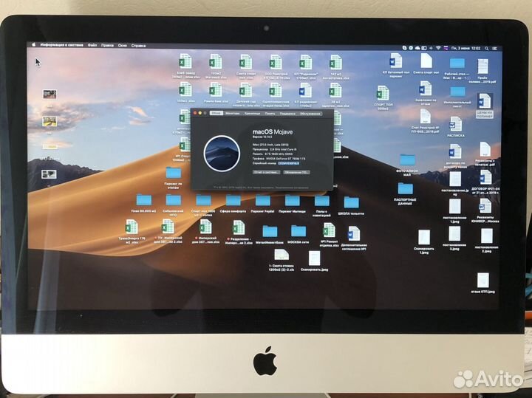Select the КП радиянски 1700м2 Word document
The width and height of the screenshot is (532, 398).
click(305, 96)
